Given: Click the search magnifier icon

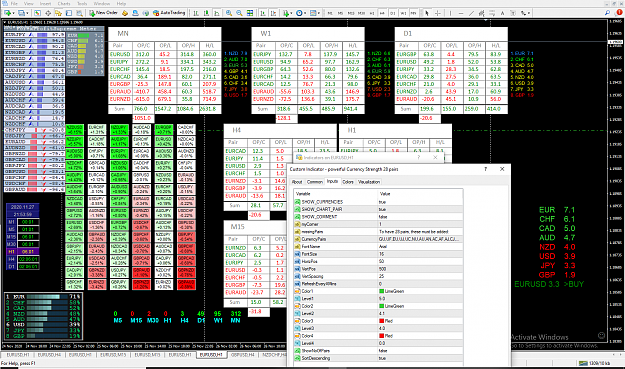Looking at the screenshot, I should pos(607,13).
